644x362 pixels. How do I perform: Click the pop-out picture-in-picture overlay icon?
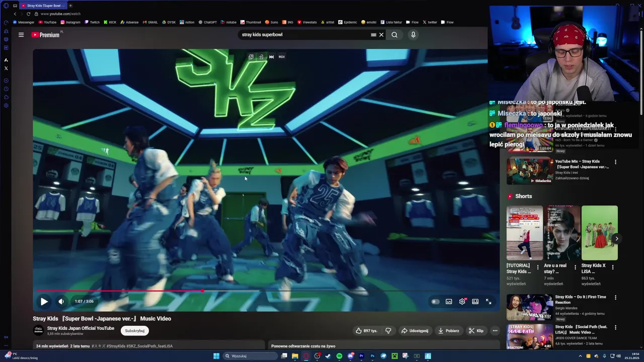tap(251, 57)
